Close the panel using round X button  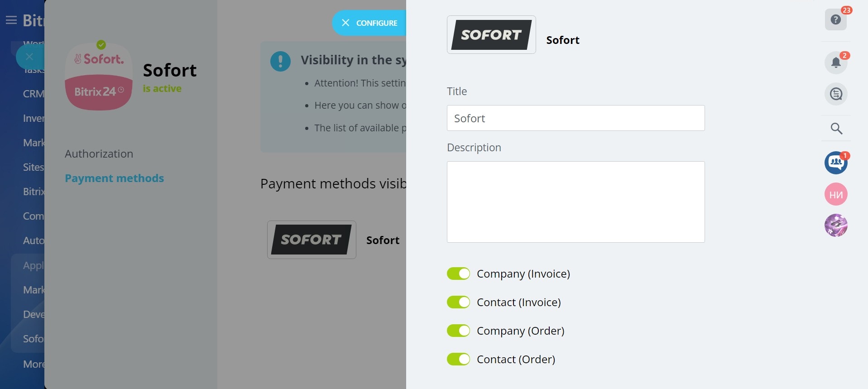[29, 57]
